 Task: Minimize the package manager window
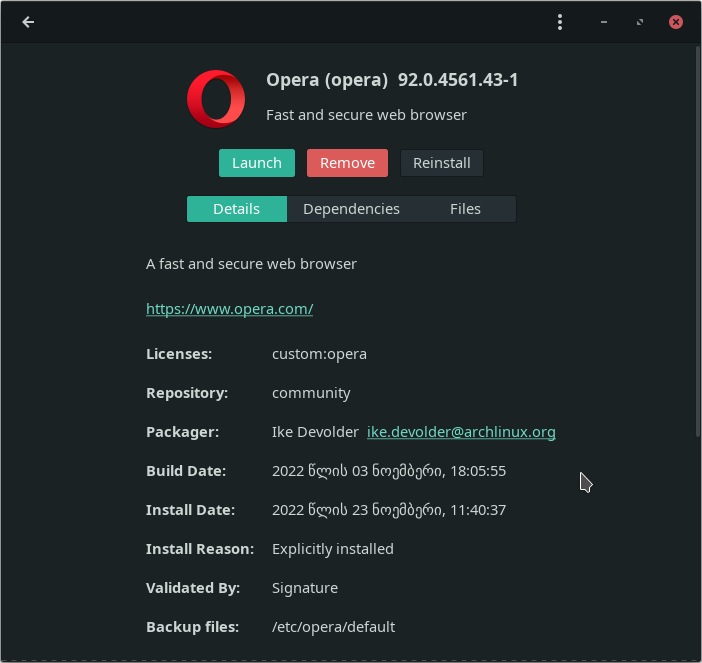[x=604, y=22]
